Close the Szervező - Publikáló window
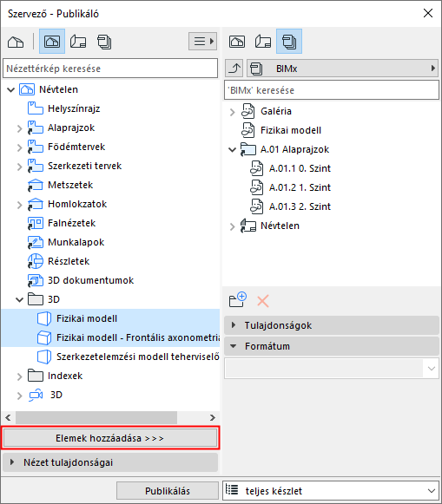This screenshot has height=504, width=442. point(428,13)
